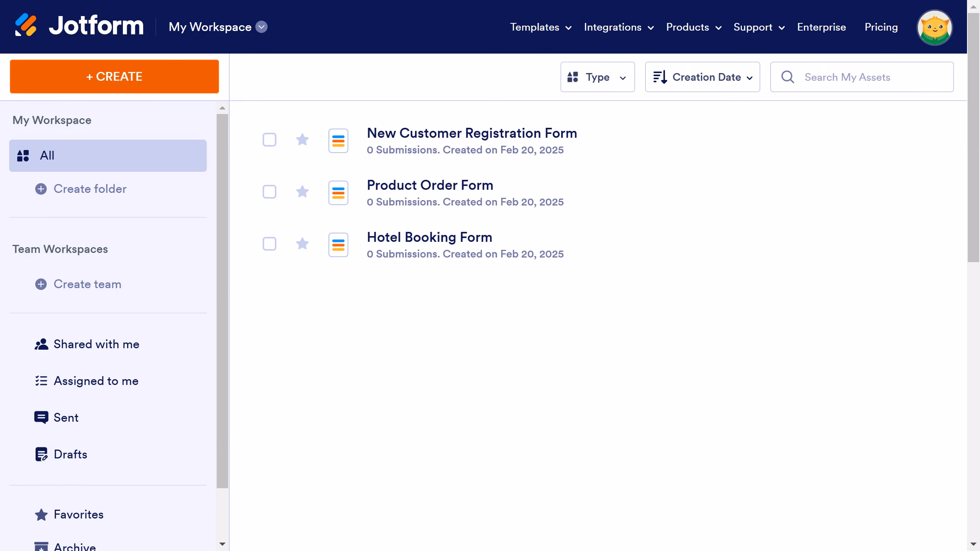The image size is (980, 551).
Task: Click the Create team link
Action: (x=87, y=284)
